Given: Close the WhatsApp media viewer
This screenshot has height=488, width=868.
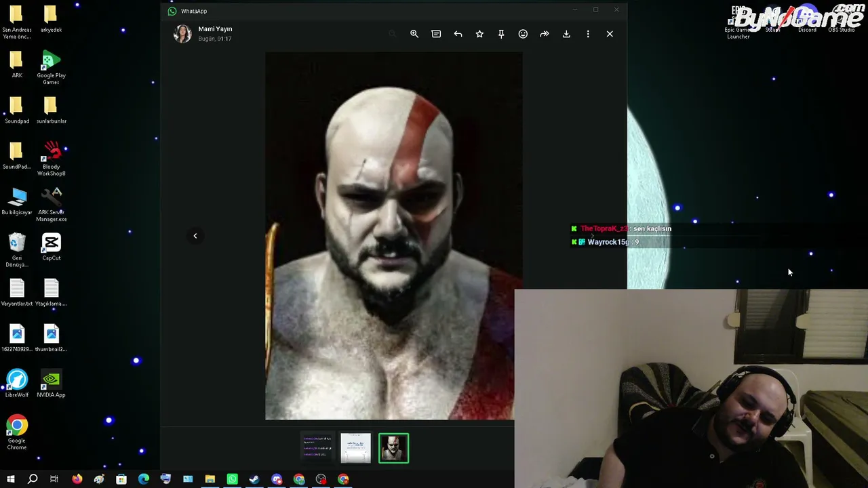Looking at the screenshot, I should [610, 34].
